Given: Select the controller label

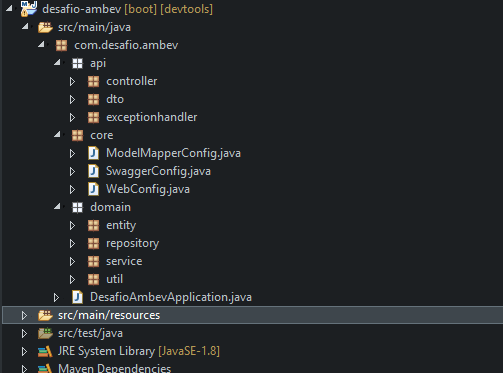Looking at the screenshot, I should 132,81.
